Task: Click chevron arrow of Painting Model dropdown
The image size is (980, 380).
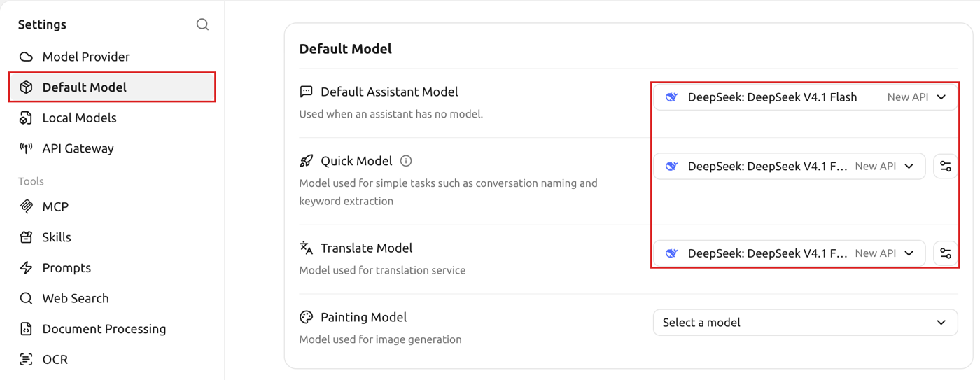Action: [x=941, y=323]
